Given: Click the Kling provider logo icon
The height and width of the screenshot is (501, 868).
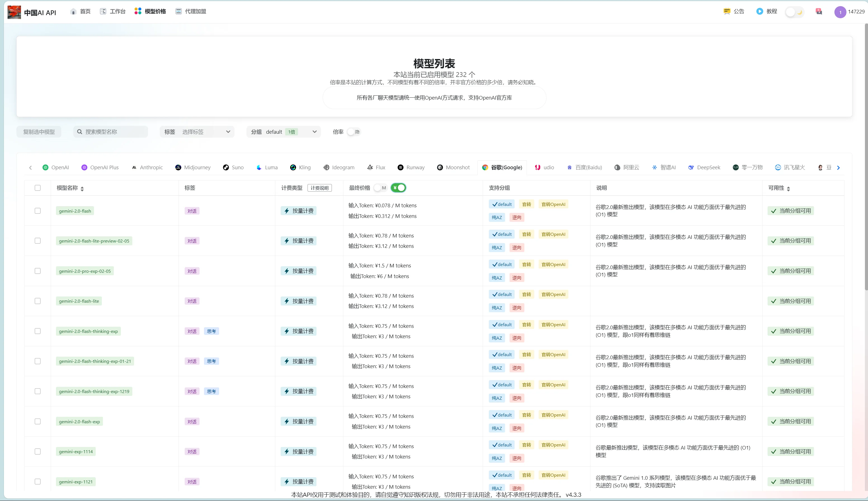Looking at the screenshot, I should [x=293, y=168].
